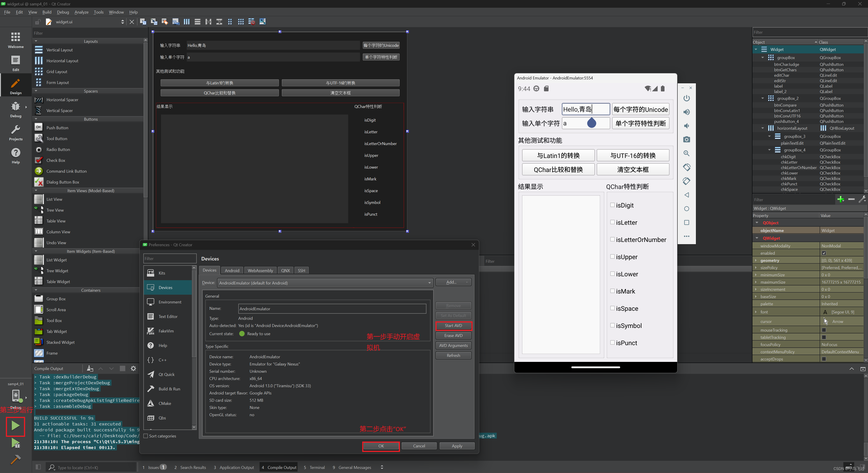
Task: Collapse the Buttons widget category
Action: coord(36,119)
